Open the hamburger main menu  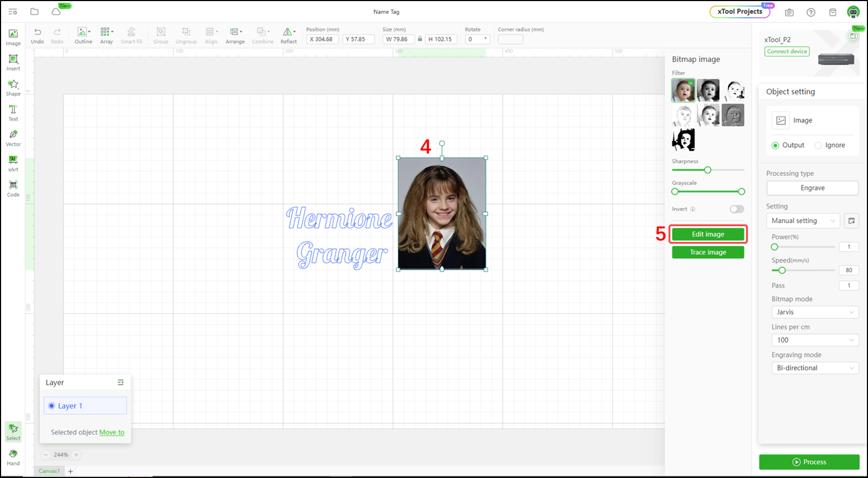[13, 11]
